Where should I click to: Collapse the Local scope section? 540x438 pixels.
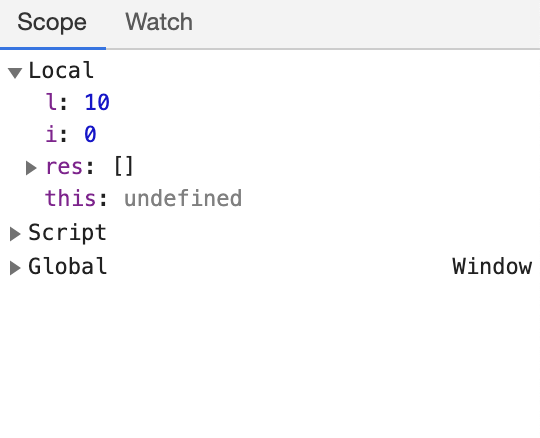(x=15, y=73)
